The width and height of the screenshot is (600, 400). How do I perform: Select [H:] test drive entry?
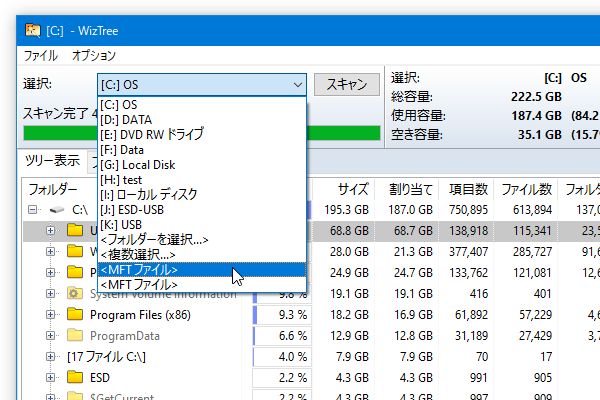pos(202,180)
